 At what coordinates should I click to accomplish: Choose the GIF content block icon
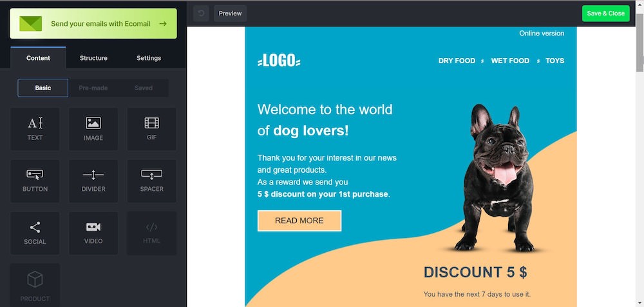pyautogui.click(x=151, y=123)
